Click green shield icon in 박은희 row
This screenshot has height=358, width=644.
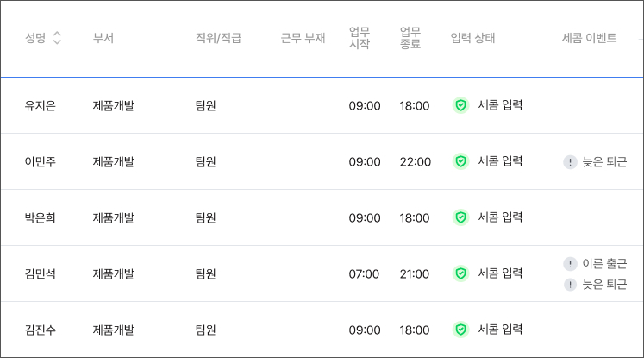click(x=460, y=217)
